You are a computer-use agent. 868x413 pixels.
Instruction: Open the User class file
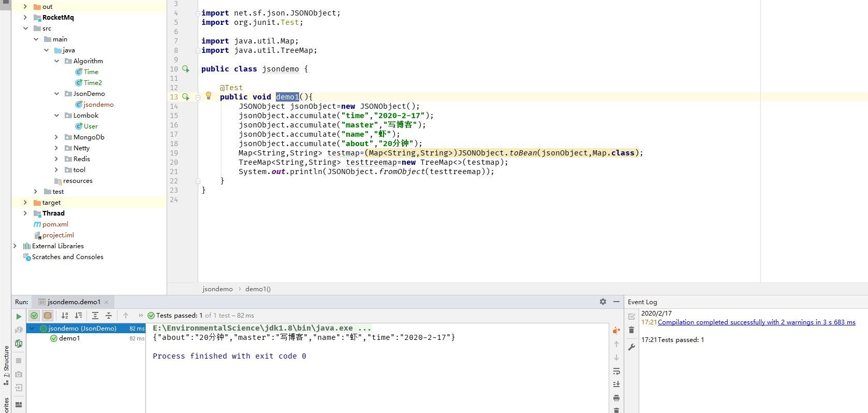[91, 126]
